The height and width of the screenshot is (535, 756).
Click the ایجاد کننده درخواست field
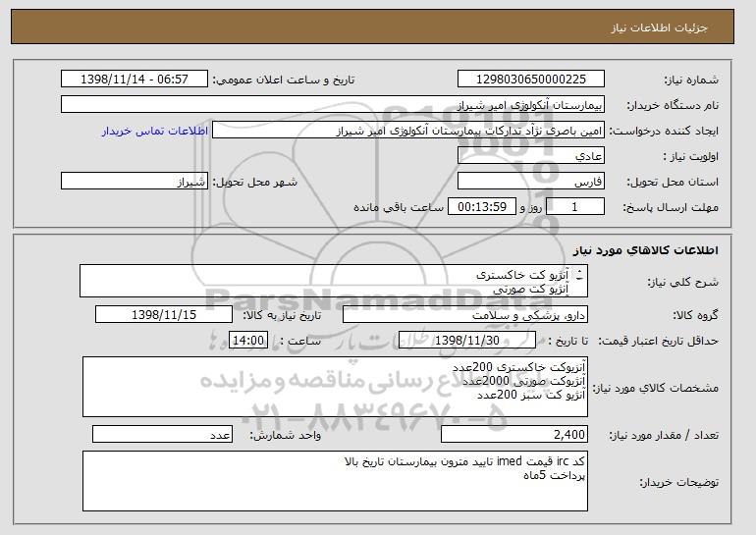[408, 131]
